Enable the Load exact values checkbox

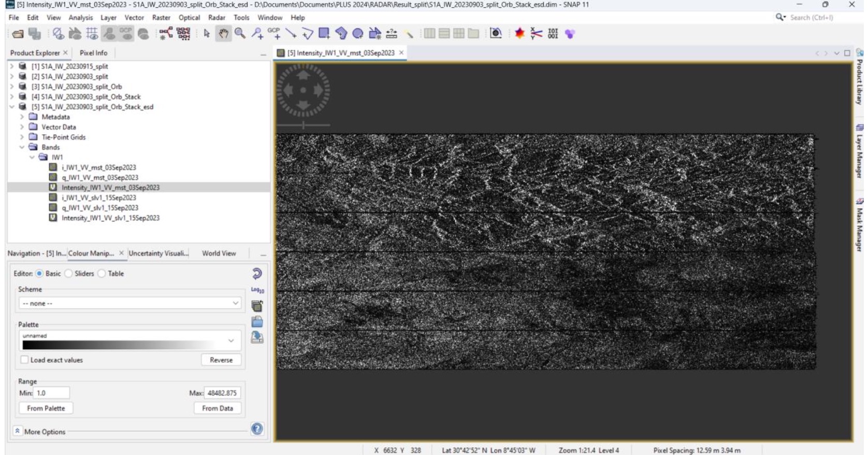(24, 360)
